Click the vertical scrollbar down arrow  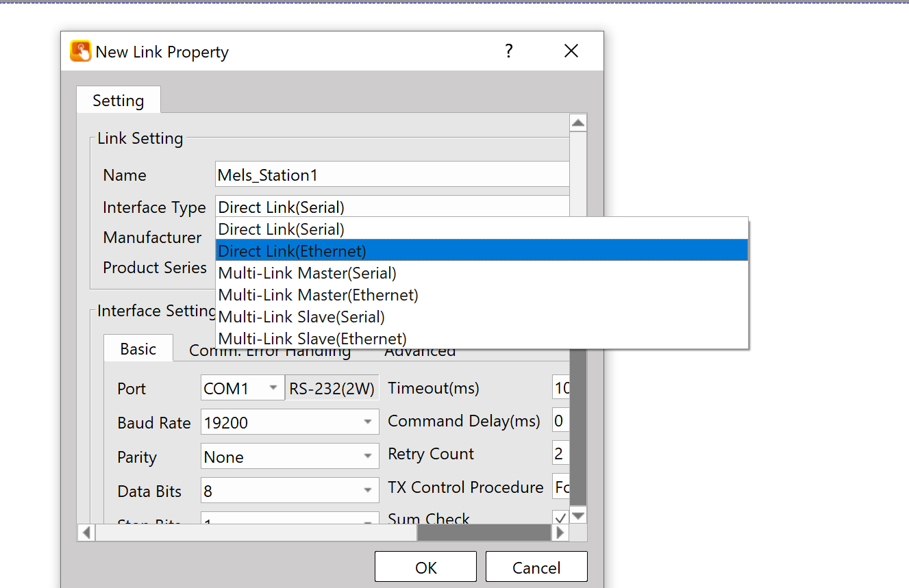pyautogui.click(x=578, y=515)
